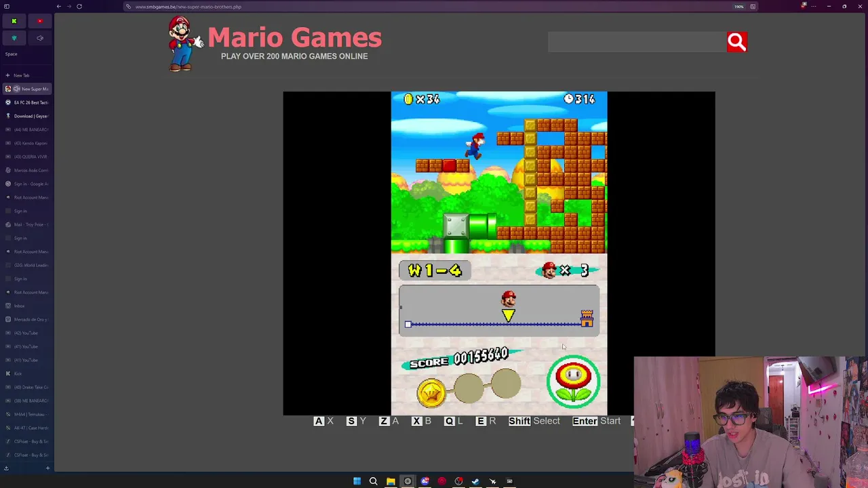Click the red block under Mario
The image size is (868, 488).
[449, 165]
